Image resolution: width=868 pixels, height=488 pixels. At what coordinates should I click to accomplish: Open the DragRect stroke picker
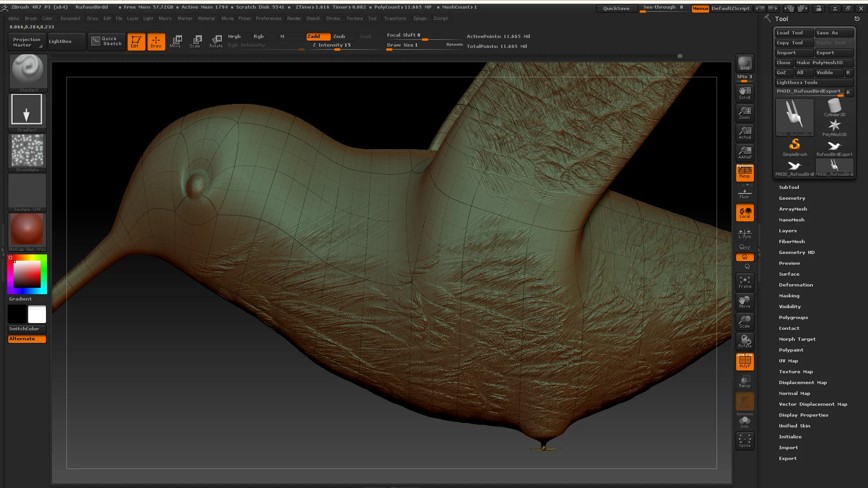pyautogui.click(x=27, y=113)
